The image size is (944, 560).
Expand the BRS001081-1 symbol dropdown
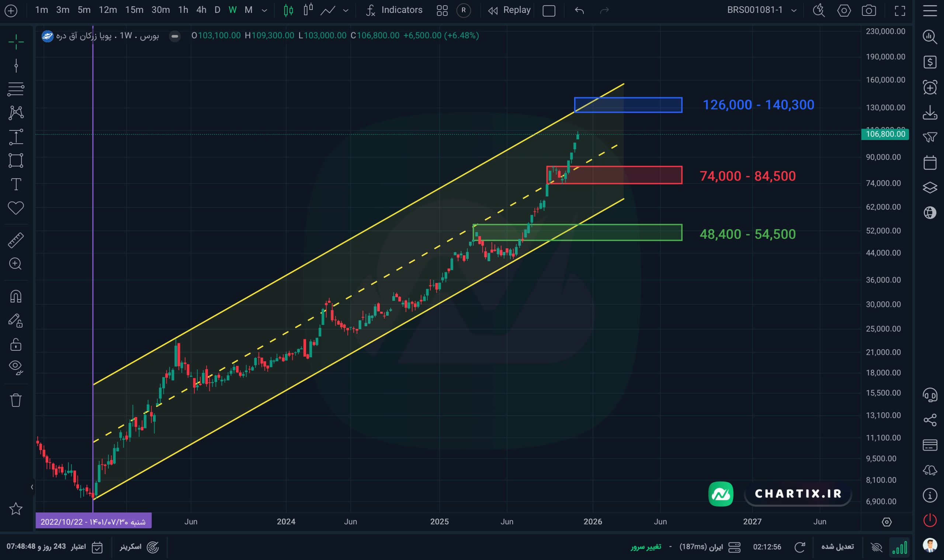click(x=794, y=11)
